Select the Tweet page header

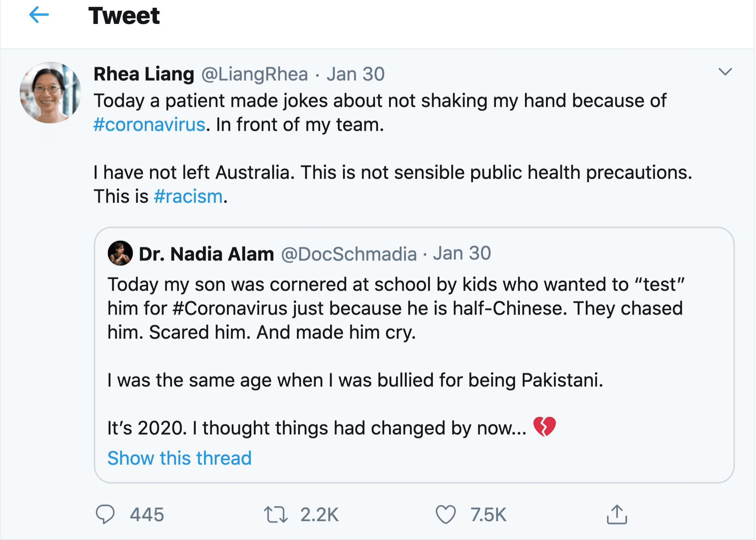point(124,16)
